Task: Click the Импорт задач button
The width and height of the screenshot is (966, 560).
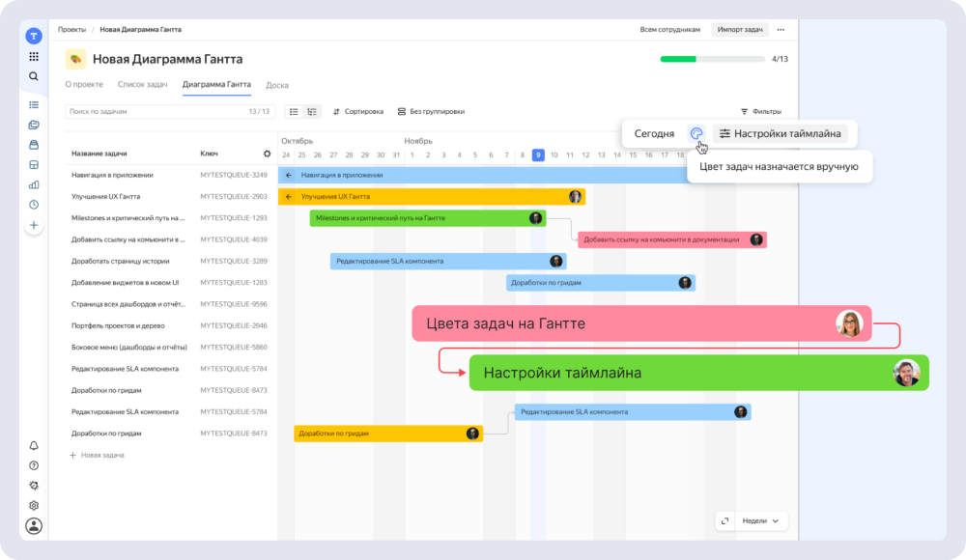Action: [x=739, y=30]
